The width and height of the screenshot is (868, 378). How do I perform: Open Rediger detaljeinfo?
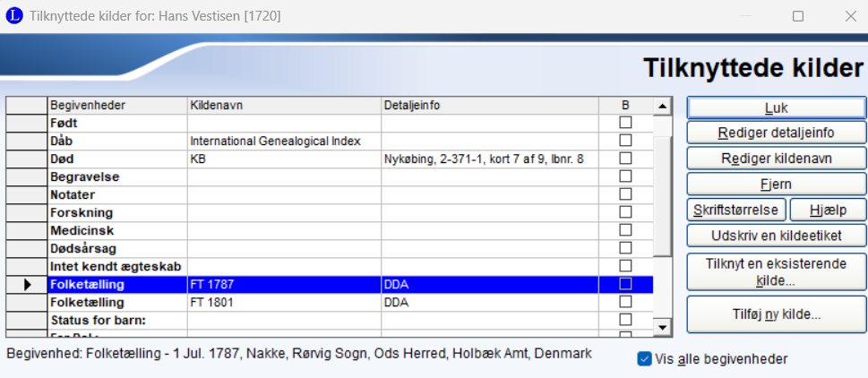(776, 133)
